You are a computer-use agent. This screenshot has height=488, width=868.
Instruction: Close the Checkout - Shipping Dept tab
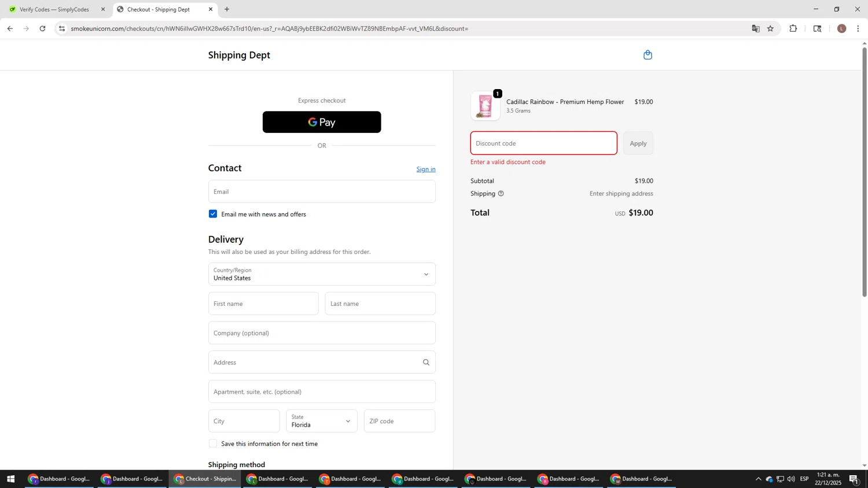click(x=211, y=9)
